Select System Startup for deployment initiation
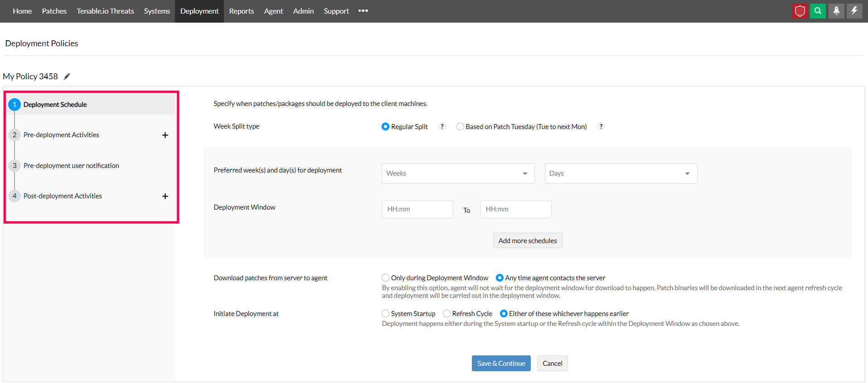This screenshot has width=868, height=383. 386,314
